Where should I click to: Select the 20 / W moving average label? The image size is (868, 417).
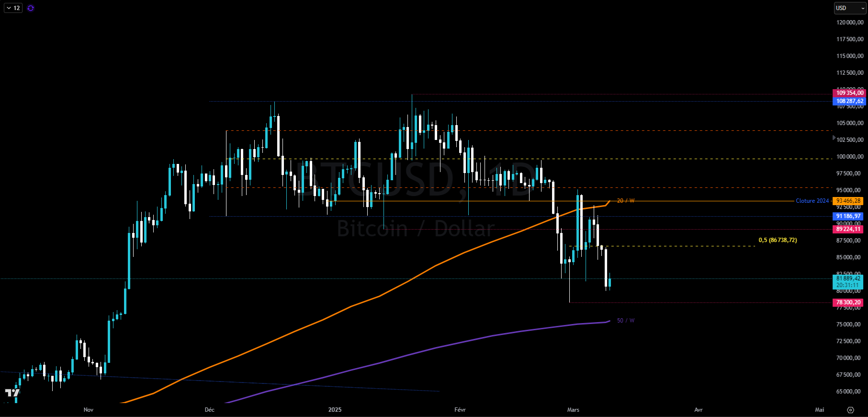coord(625,201)
